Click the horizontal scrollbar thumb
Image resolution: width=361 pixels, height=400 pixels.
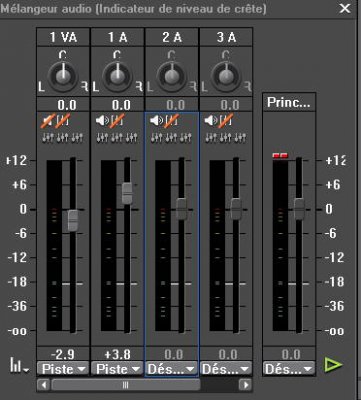(x=126, y=385)
